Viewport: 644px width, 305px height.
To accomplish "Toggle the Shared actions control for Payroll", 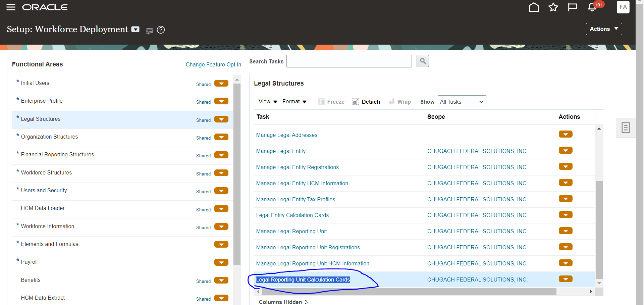I will pyautogui.click(x=221, y=262).
